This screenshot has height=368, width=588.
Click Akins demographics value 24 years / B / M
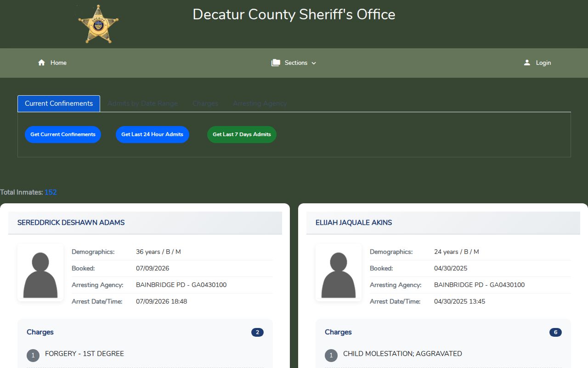click(x=457, y=252)
